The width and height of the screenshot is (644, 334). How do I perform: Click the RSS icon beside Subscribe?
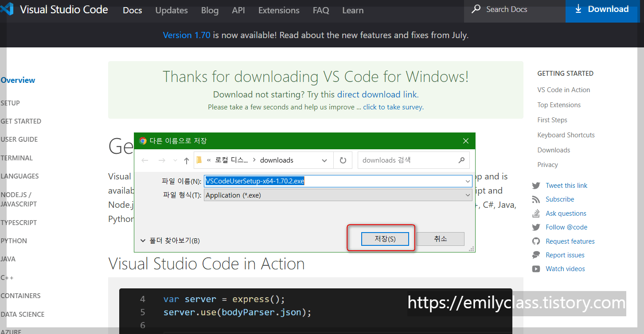pyautogui.click(x=536, y=199)
